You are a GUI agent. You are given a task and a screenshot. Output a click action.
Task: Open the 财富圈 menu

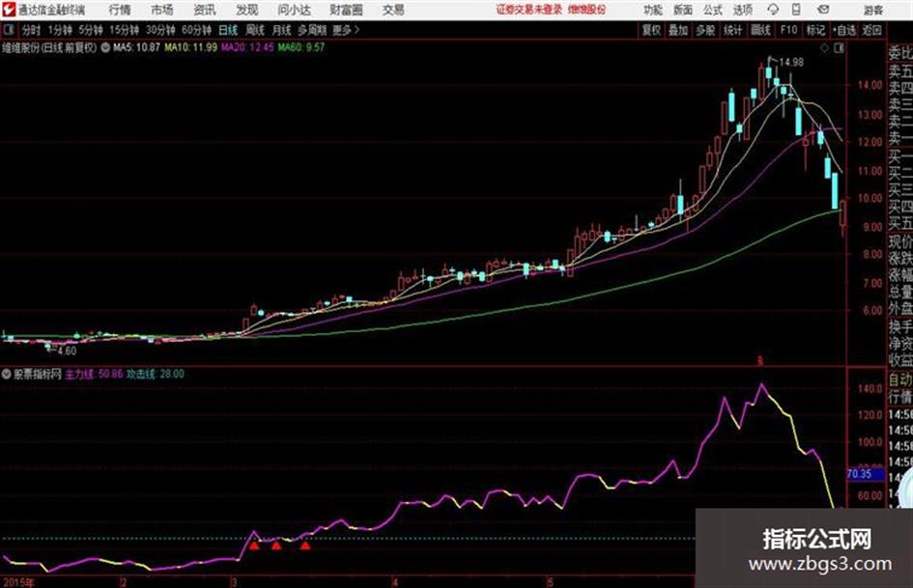click(x=346, y=10)
